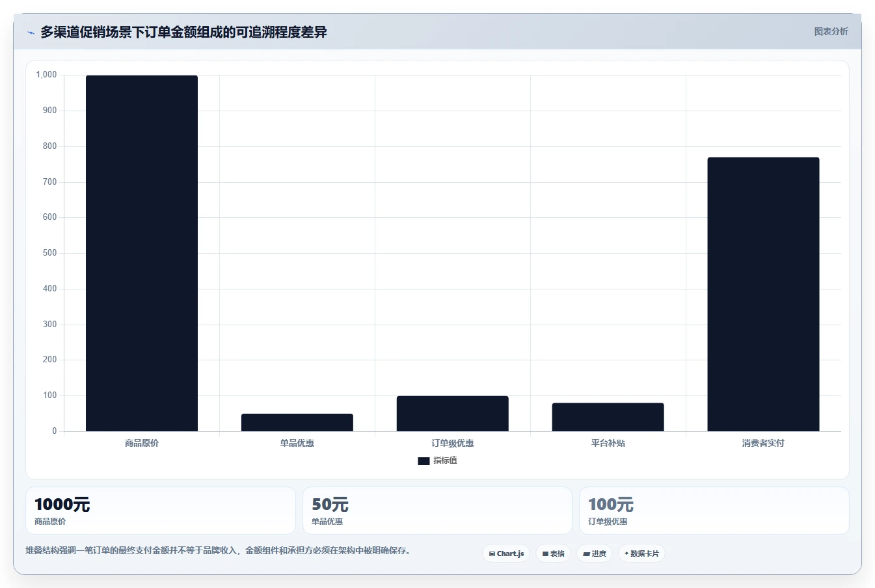Screen dimensions: 875x588
Task: Click the 表格 tag chip
Action: [x=553, y=554]
